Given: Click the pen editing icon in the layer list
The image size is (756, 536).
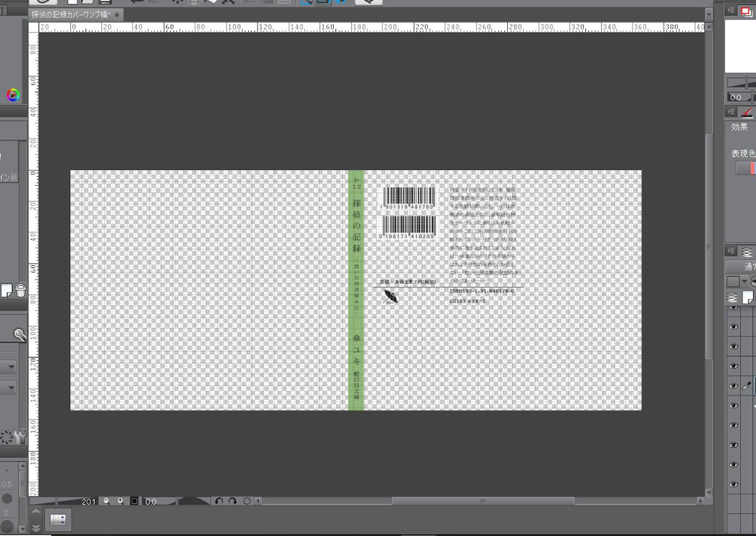Looking at the screenshot, I should point(746,385).
